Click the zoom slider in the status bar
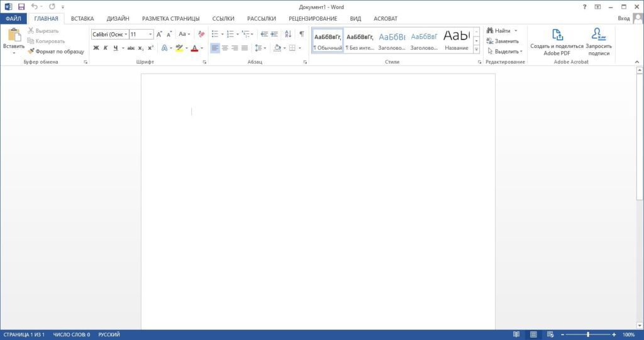Viewport: 644px width, 340px height. click(x=588, y=334)
